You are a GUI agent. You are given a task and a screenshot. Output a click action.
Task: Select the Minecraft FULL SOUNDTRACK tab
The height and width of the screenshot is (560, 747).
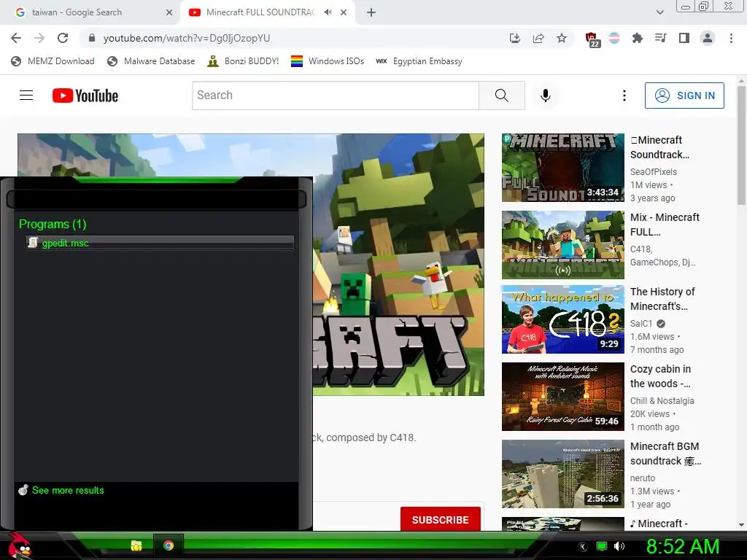(260, 12)
